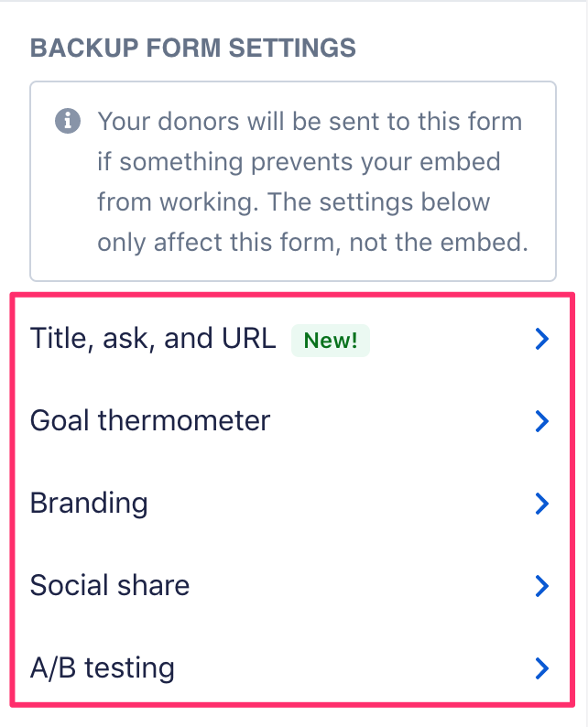Click the arrow icon beside Title, ask, and URL

(x=541, y=340)
